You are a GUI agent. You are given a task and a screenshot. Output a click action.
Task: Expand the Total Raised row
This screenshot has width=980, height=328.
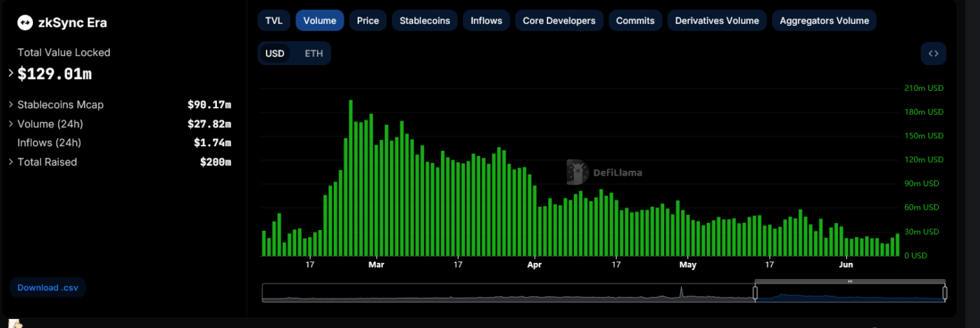click(11, 162)
